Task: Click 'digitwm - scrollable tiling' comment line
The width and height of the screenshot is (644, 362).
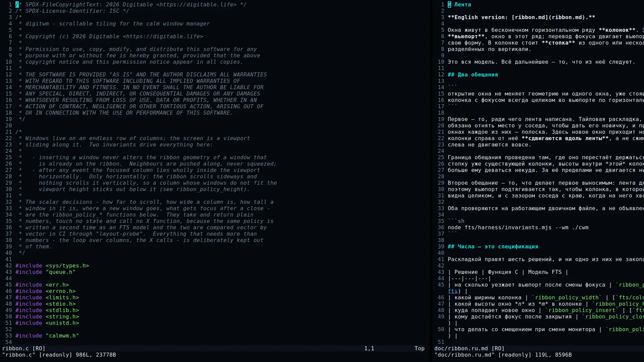Action: point(114,23)
